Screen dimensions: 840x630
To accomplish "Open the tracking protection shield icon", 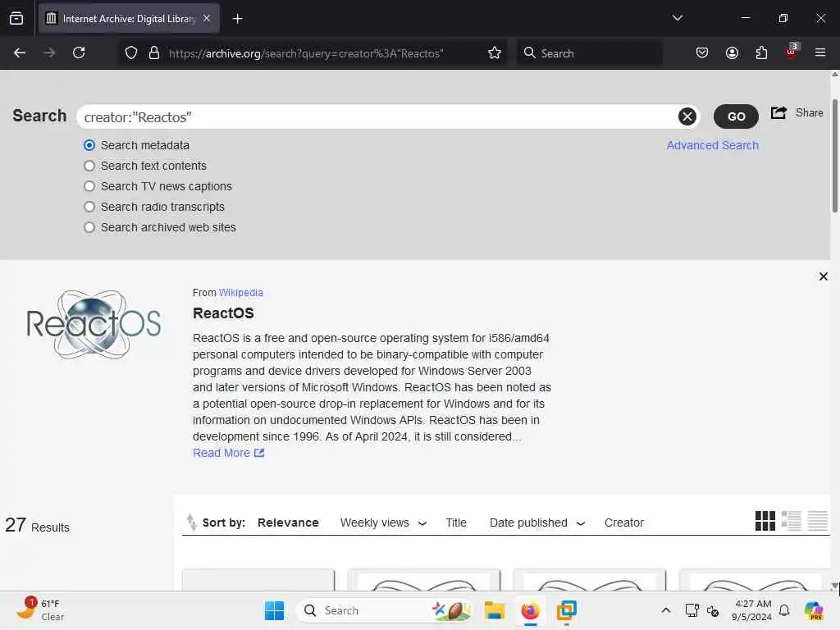I will (131, 52).
